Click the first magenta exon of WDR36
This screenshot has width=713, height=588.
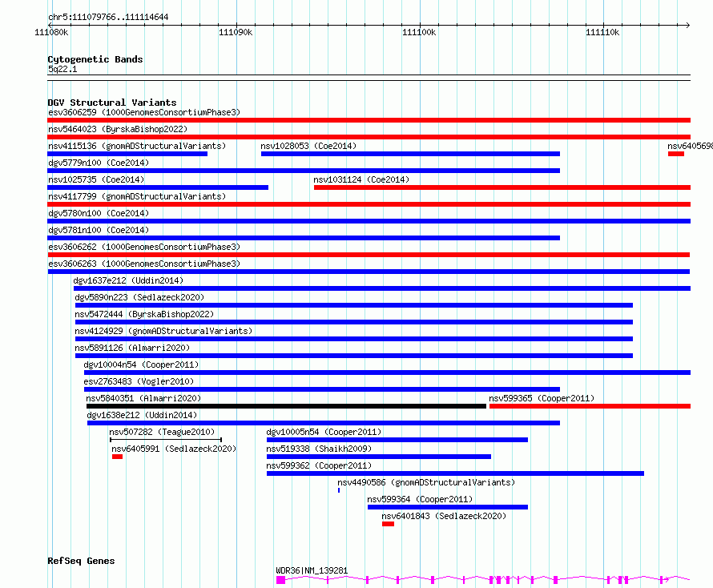coord(280,580)
